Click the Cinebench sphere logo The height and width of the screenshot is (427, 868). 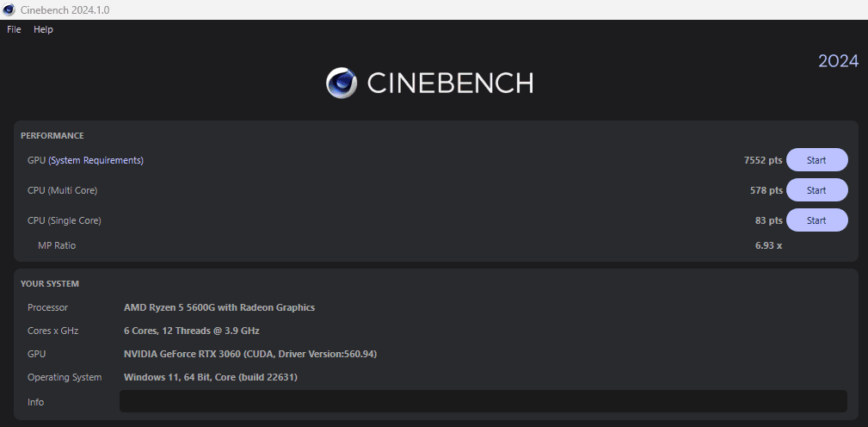pyautogui.click(x=341, y=83)
